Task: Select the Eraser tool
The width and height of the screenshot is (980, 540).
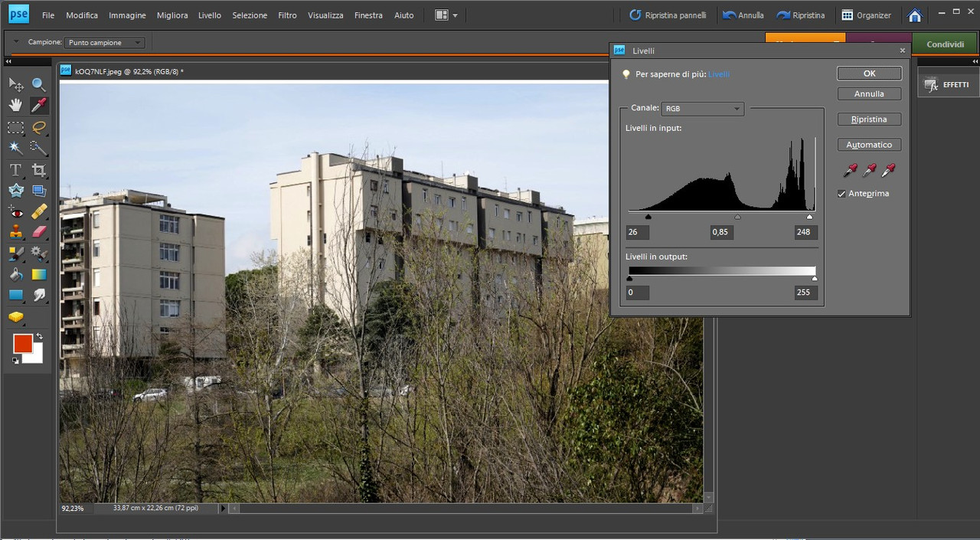Action: click(x=39, y=232)
